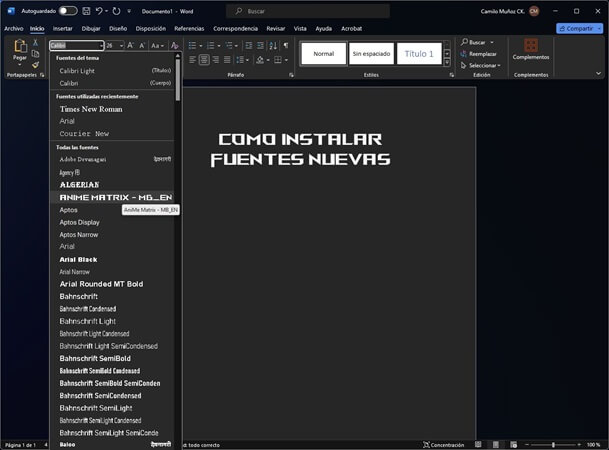Click the Compartir button

tap(579, 28)
